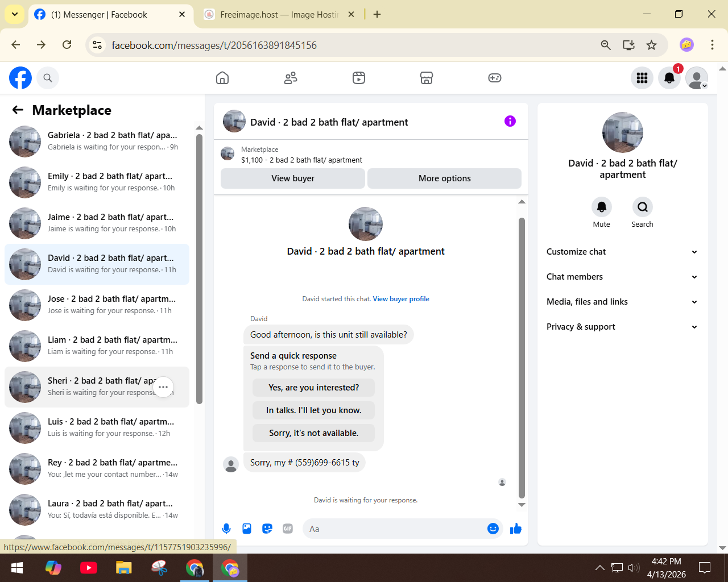This screenshot has height=582, width=728.
Task: Expand Customize chat section
Action: 622,252
